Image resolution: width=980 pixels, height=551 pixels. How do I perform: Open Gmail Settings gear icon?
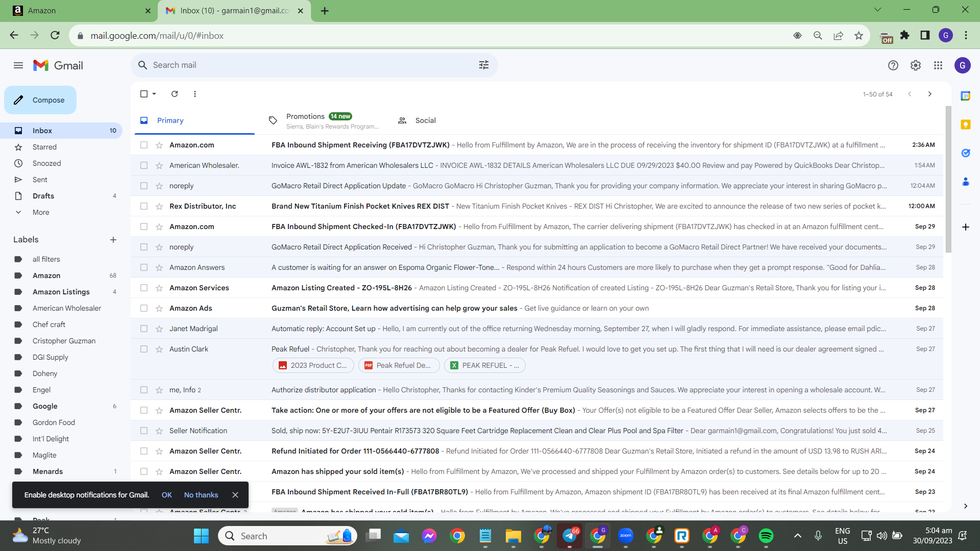916,65
